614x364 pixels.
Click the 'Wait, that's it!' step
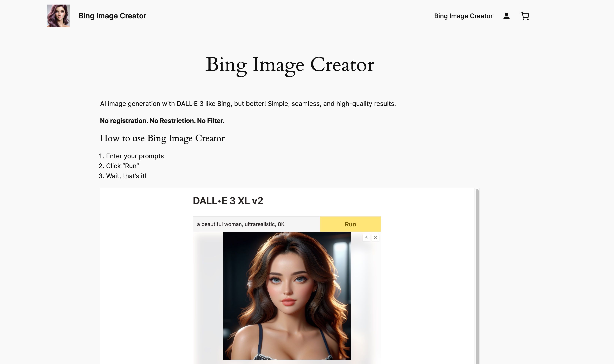126,176
